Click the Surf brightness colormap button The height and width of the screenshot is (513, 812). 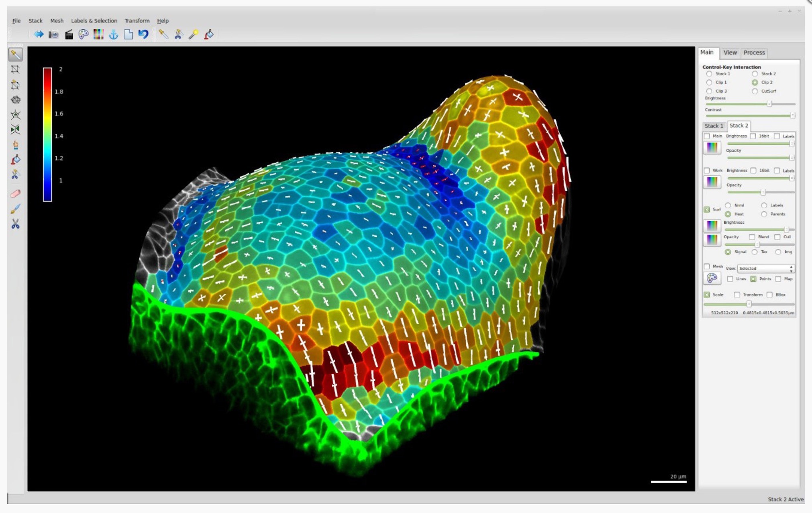pos(712,225)
